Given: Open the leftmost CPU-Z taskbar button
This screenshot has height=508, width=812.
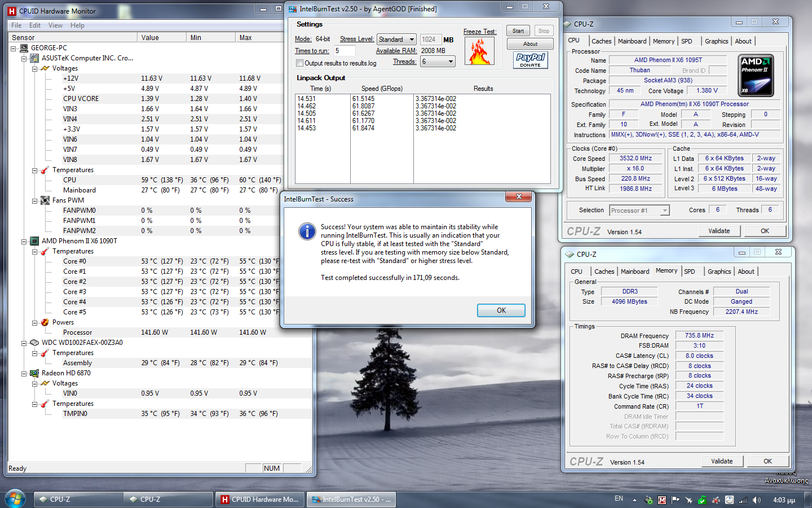Looking at the screenshot, I should point(78,499).
